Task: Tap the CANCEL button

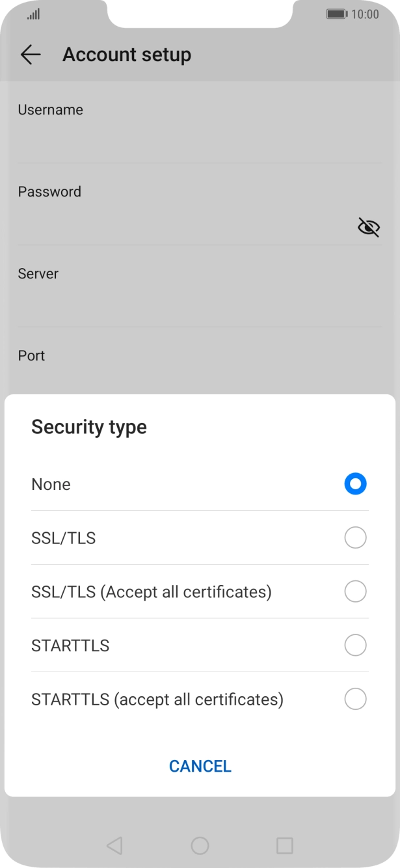Action: pyautogui.click(x=200, y=766)
